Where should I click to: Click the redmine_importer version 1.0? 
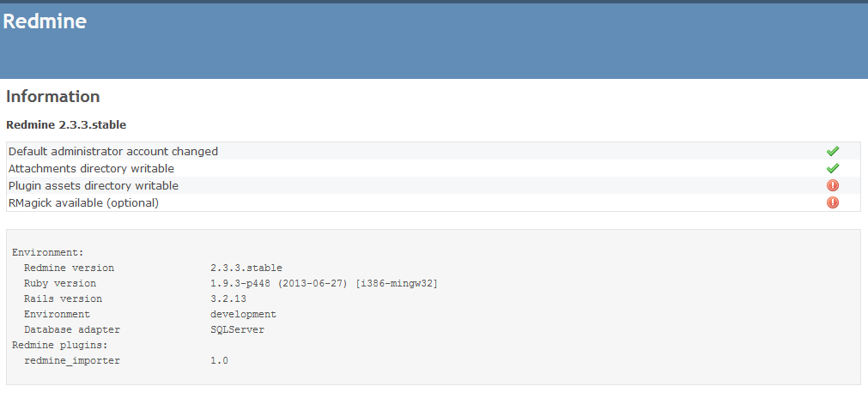click(219, 361)
